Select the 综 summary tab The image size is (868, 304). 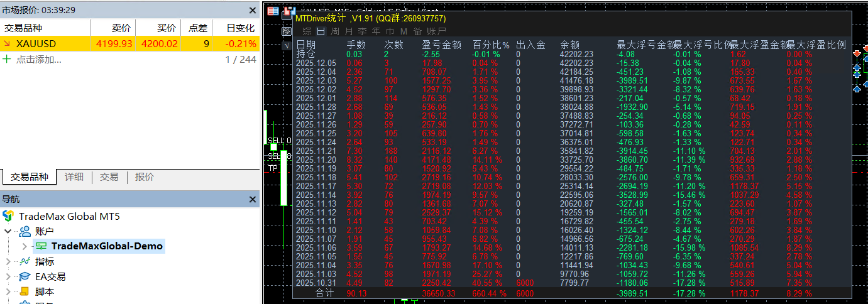pos(307,31)
